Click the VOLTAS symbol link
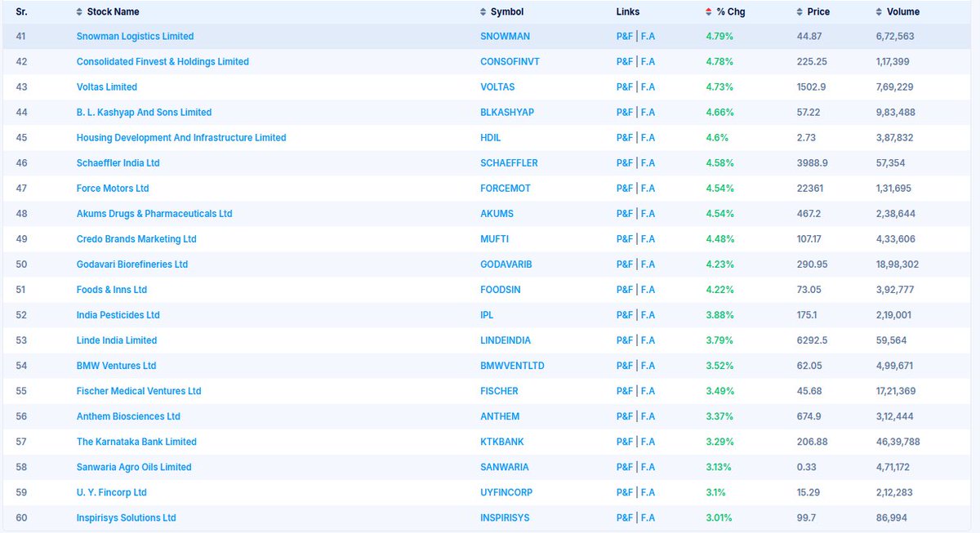 click(x=497, y=87)
